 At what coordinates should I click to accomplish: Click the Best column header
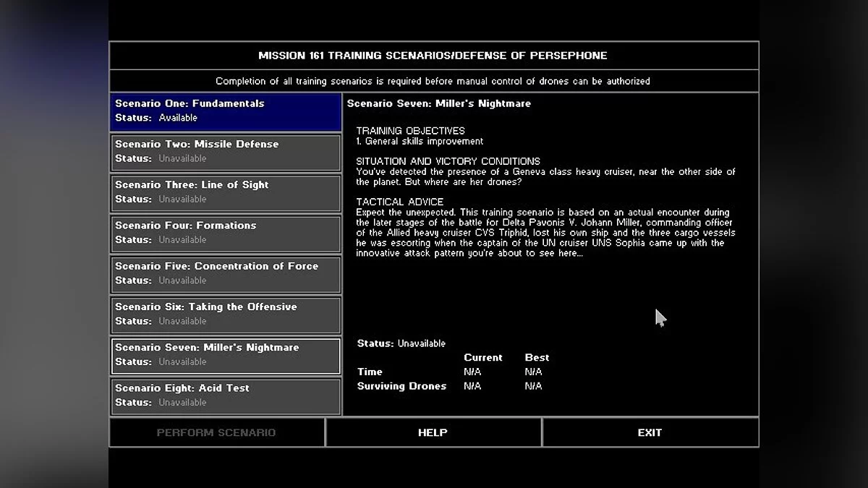[x=537, y=357]
